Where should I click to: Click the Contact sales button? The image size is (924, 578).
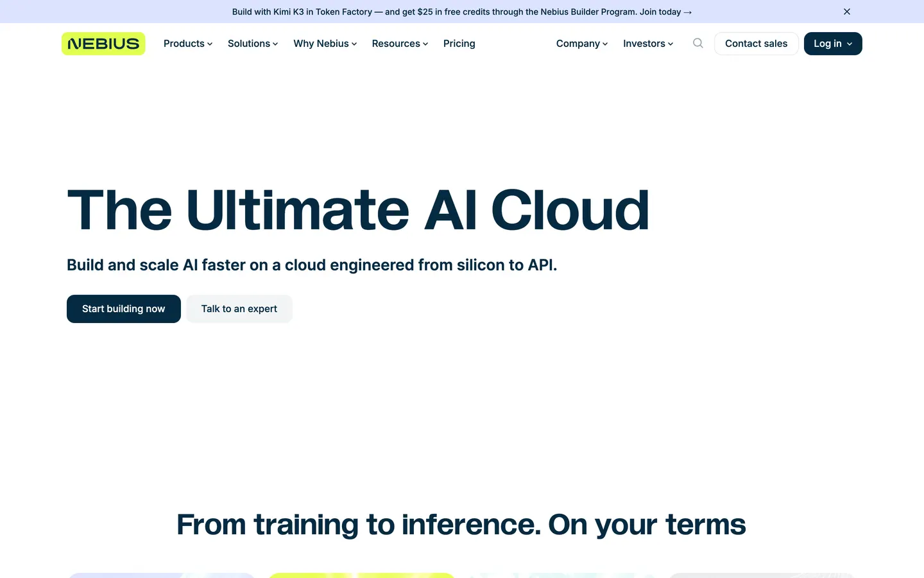click(756, 44)
